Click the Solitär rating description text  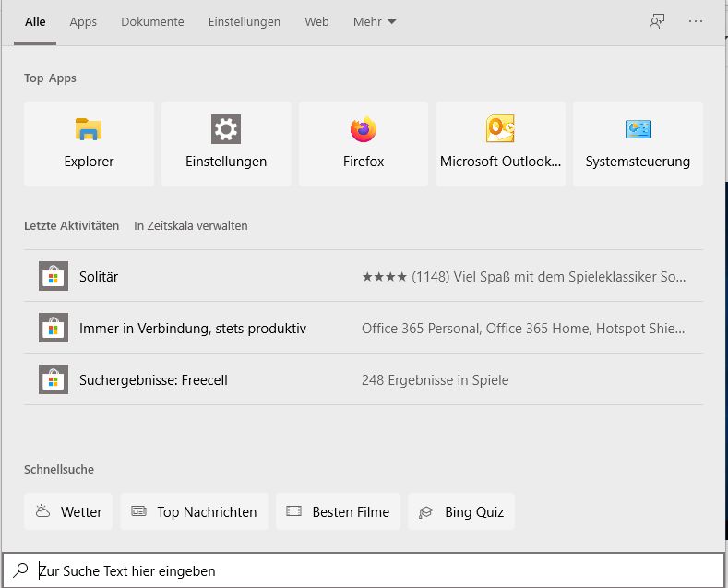click(524, 277)
